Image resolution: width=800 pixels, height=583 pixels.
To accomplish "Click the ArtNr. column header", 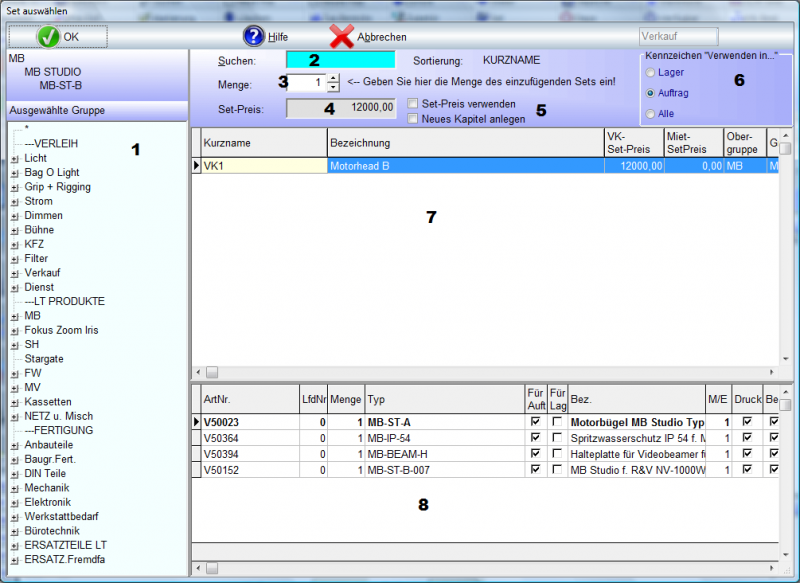I will click(250, 399).
